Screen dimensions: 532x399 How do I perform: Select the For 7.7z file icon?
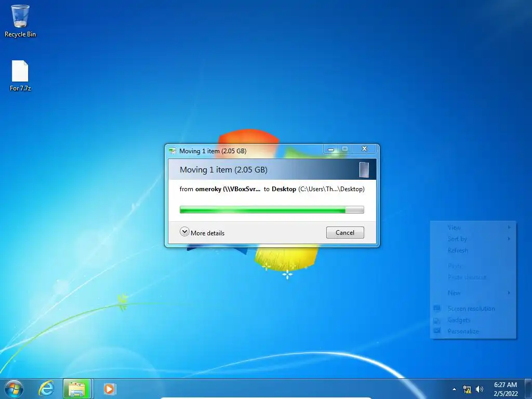[20, 76]
